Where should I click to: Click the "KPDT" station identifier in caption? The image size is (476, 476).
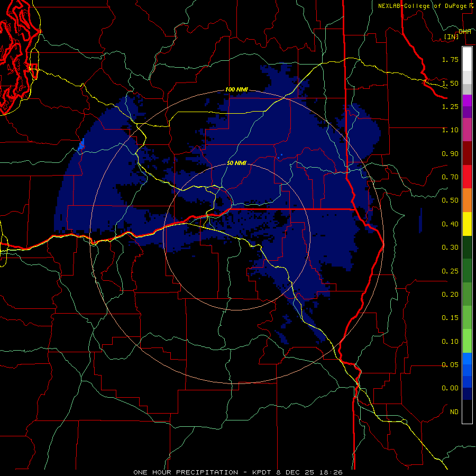point(262,472)
